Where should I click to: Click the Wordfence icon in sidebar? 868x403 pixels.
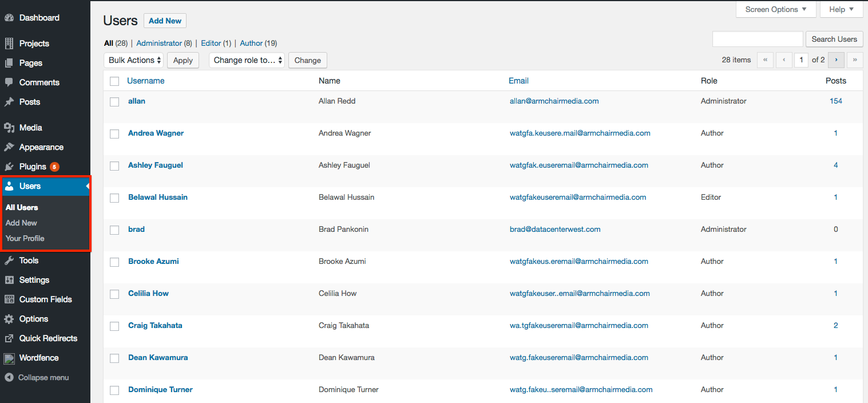click(9, 358)
